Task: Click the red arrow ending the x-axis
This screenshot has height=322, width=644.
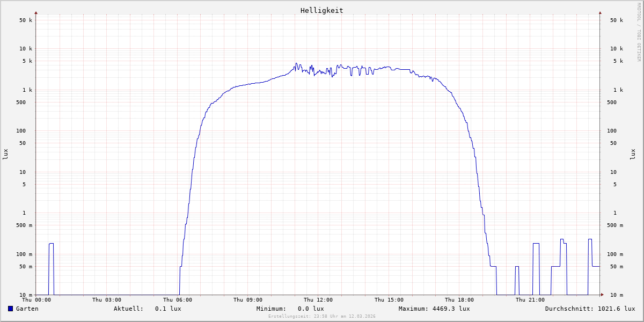Action: [602, 295]
